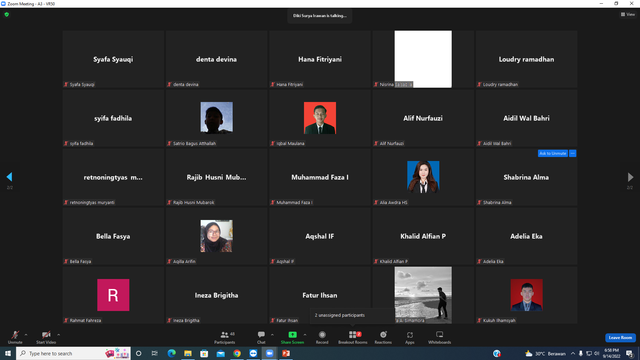
Task: Open more options on Shabrina Alma tile
Action: pyautogui.click(x=573, y=153)
